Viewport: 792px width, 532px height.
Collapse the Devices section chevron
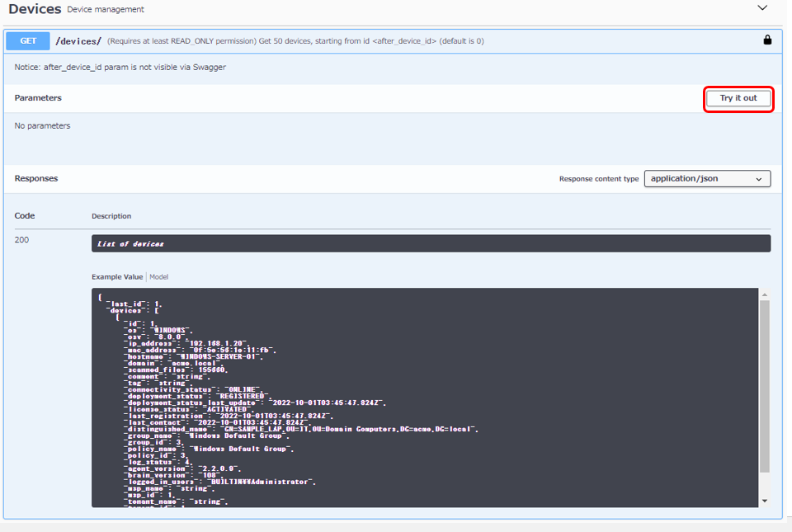(x=761, y=8)
